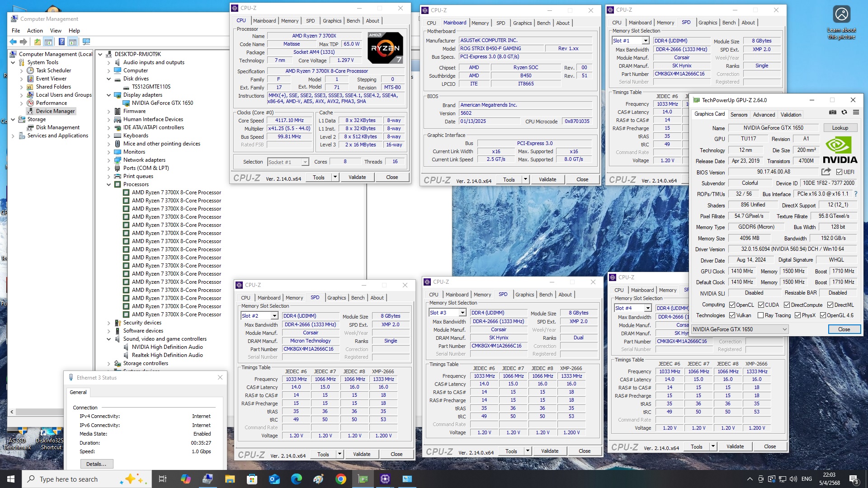Viewport: 868px width, 488px height.
Task: Toggle Vulkan checkbox in GPU-Z
Action: click(x=732, y=315)
